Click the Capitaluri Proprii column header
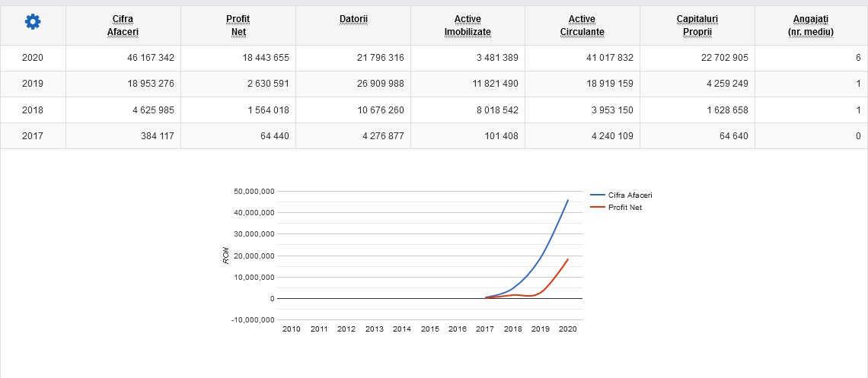Viewport: 868px width, 378px height. (697, 25)
